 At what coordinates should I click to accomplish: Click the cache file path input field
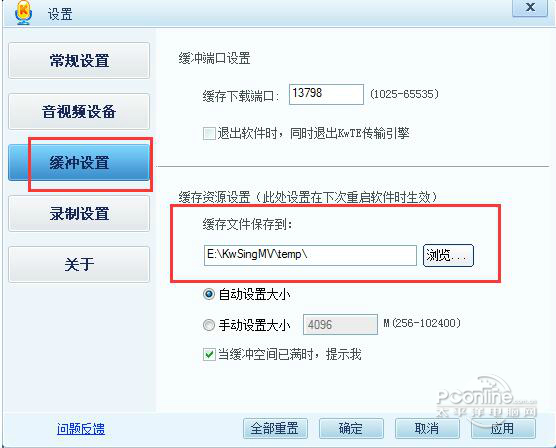pyautogui.click(x=310, y=255)
